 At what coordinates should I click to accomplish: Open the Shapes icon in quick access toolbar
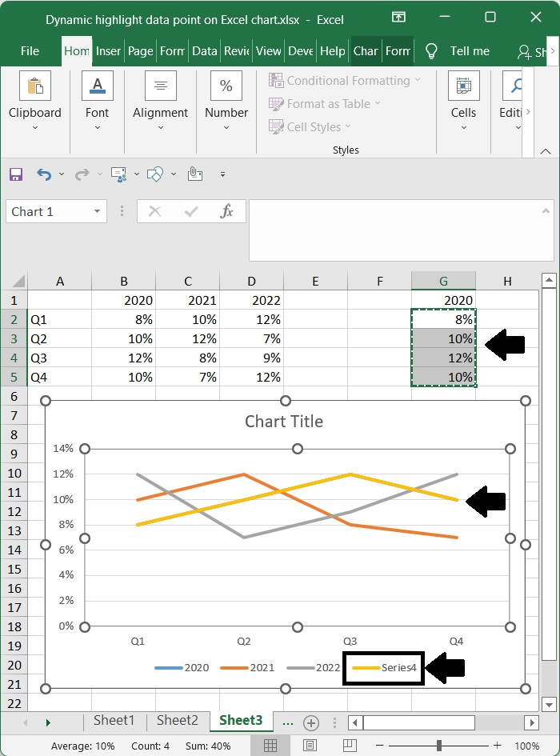coord(155,174)
